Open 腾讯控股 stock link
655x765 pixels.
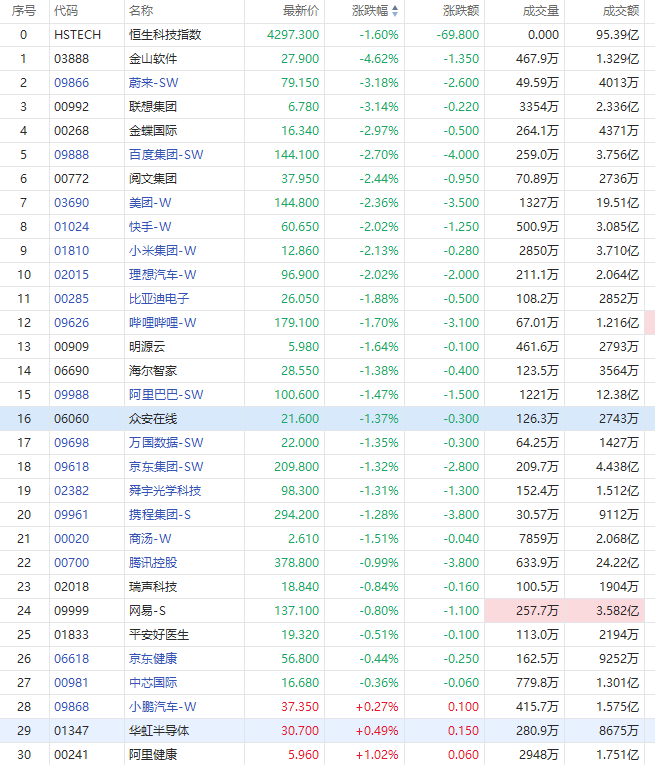[153, 563]
